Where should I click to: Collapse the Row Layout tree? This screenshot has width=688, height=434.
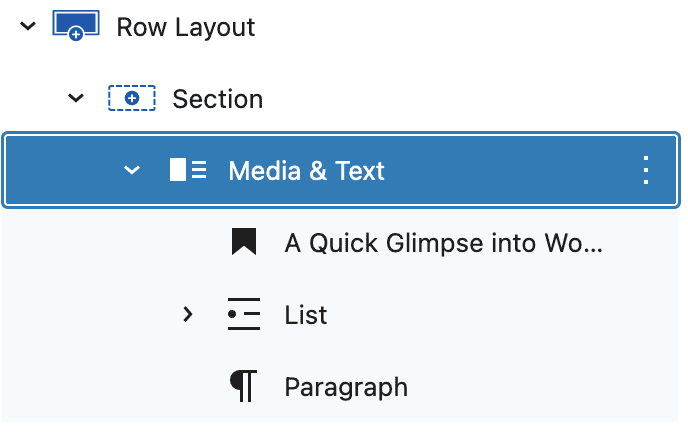[28, 26]
